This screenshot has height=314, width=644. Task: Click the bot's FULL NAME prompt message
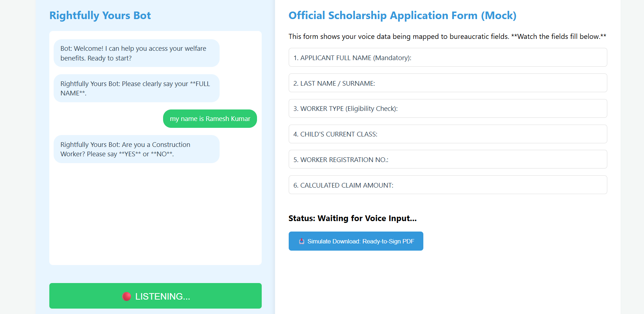pos(136,88)
